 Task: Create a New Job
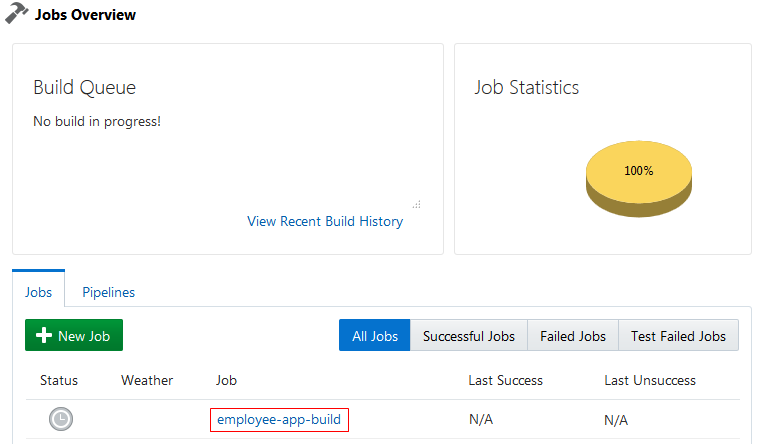pos(74,336)
